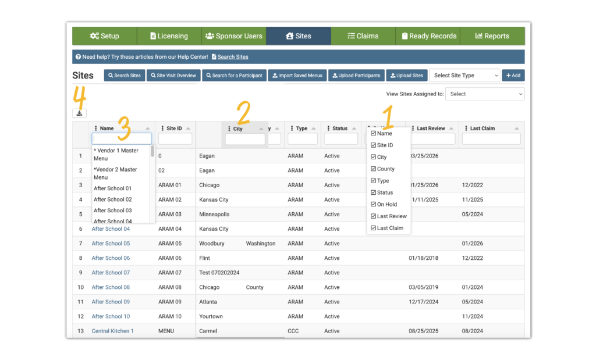Choose After School 03 from suggestion list
This screenshot has height=364, width=596.
[x=112, y=210]
